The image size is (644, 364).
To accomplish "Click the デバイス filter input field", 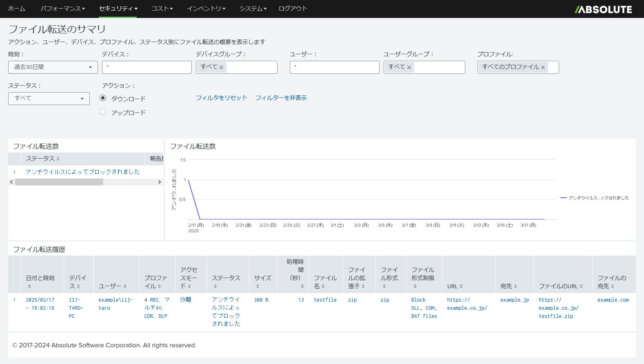I will pyautogui.click(x=147, y=67).
